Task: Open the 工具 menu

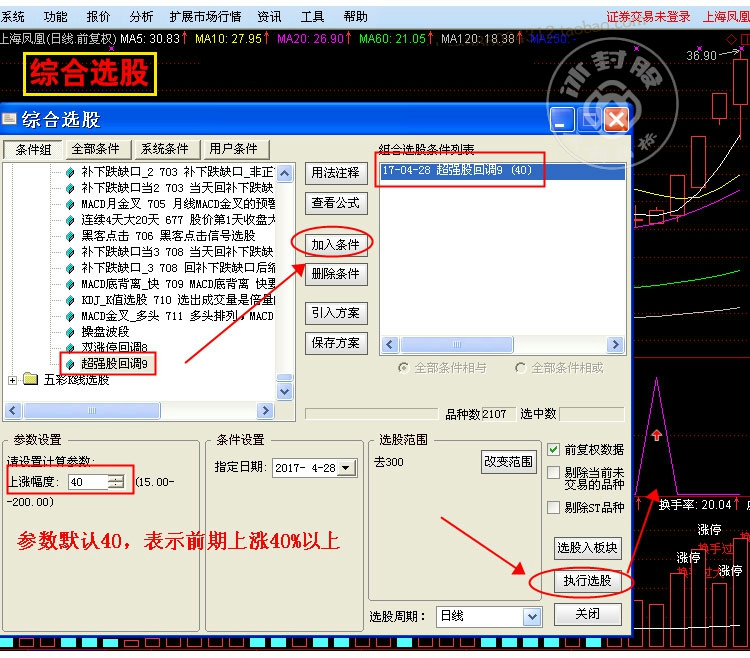Action: (x=312, y=17)
